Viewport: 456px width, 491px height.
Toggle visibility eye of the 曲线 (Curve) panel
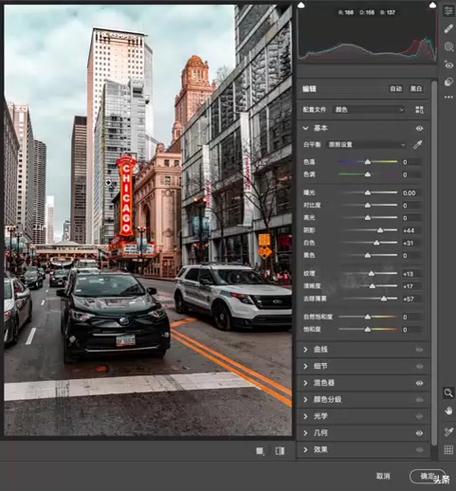[x=419, y=349]
